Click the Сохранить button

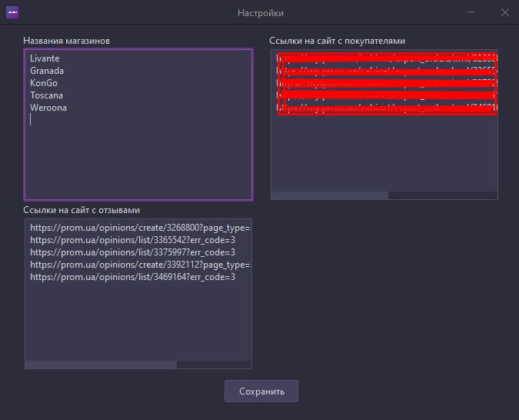[261, 392]
